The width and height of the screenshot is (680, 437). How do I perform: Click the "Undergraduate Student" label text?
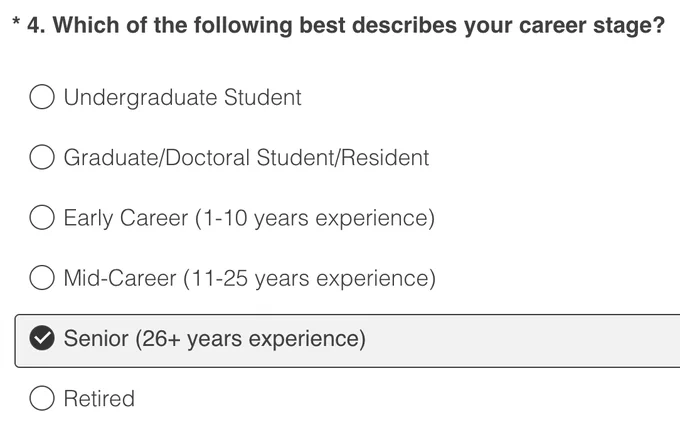tap(183, 98)
